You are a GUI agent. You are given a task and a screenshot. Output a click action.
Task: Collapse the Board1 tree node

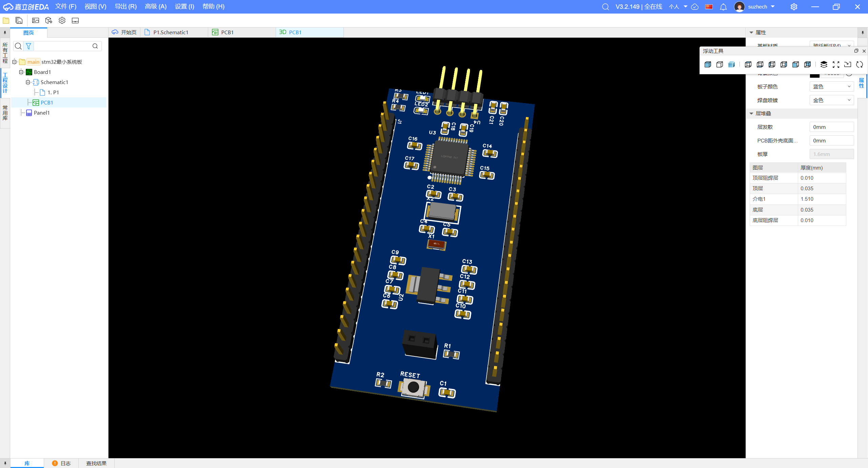pyautogui.click(x=21, y=72)
